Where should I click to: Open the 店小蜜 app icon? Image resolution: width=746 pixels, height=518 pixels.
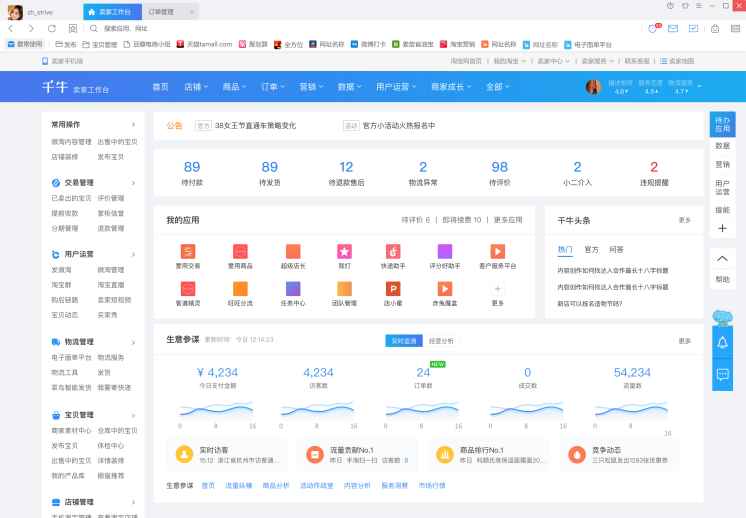click(393, 289)
